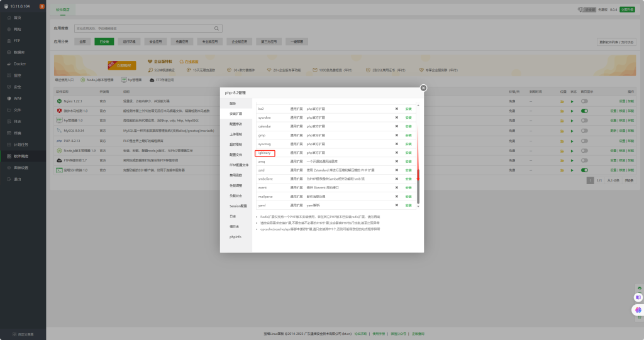644x340 pixels.
Task: Filter apps by the 运行环境 category
Action: 129,41
